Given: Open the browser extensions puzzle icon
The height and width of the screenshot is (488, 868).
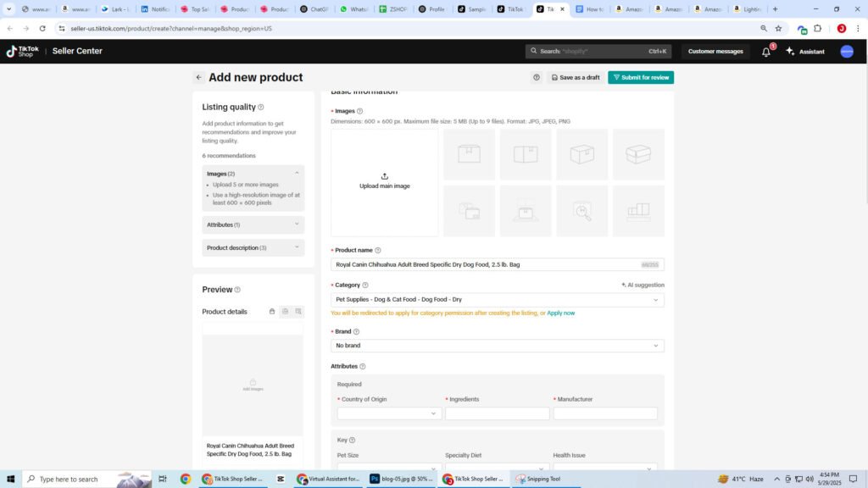Looking at the screenshot, I should (818, 28).
